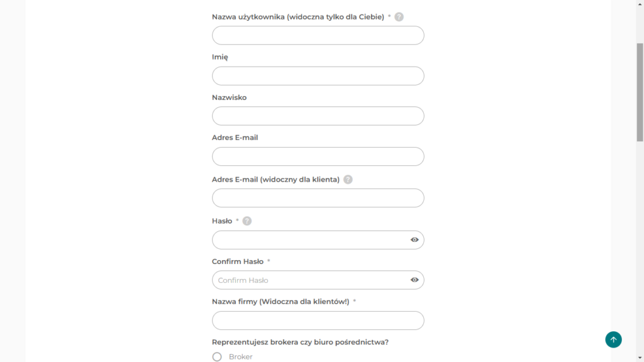The width and height of the screenshot is (644, 362).
Task: Toggle visibility of Confirm Hasło password
Action: 414,280
